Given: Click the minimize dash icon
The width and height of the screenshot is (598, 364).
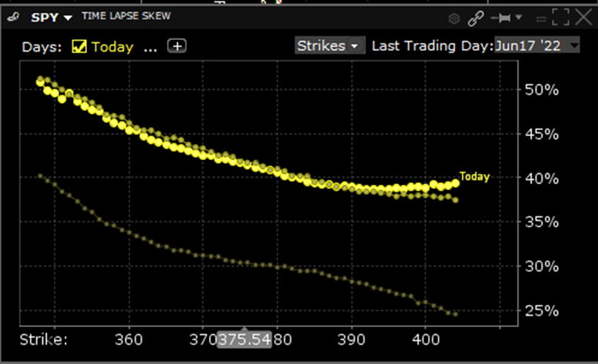Looking at the screenshot, I should point(541,18).
